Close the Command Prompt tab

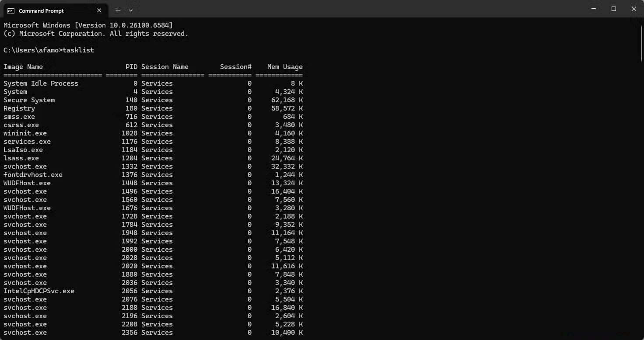(x=99, y=10)
